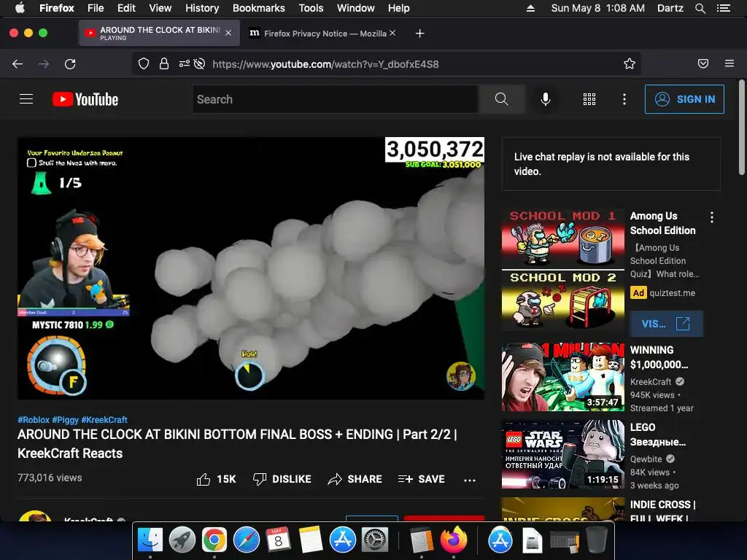The width and height of the screenshot is (747, 560).
Task: Close the AROUND THE CLOCK tab
Action: [228, 33]
